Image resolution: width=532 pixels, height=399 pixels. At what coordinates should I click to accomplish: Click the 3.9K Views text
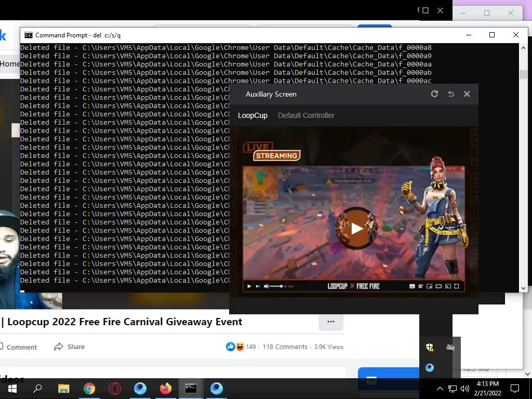[328, 347]
